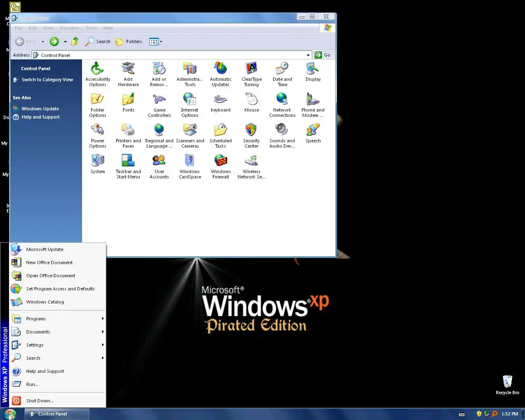This screenshot has width=525, height=420.
Task: Expand Documents submenu in Start menu
Action: click(57, 332)
